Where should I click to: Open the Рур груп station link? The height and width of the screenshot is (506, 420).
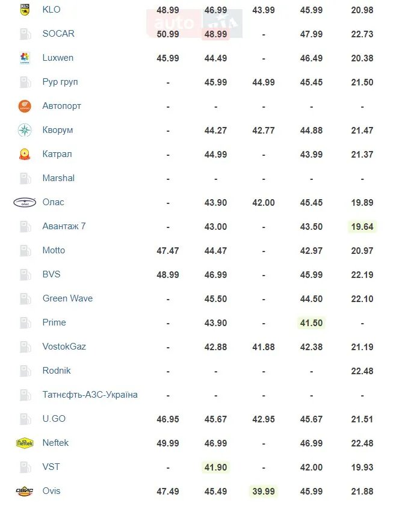click(60, 82)
